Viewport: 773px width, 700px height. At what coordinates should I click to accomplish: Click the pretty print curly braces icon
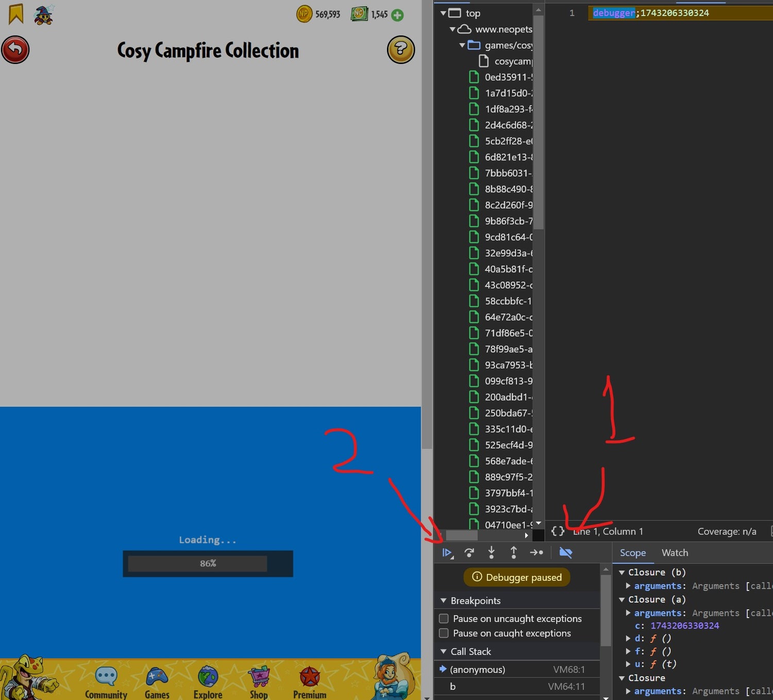[x=558, y=531]
